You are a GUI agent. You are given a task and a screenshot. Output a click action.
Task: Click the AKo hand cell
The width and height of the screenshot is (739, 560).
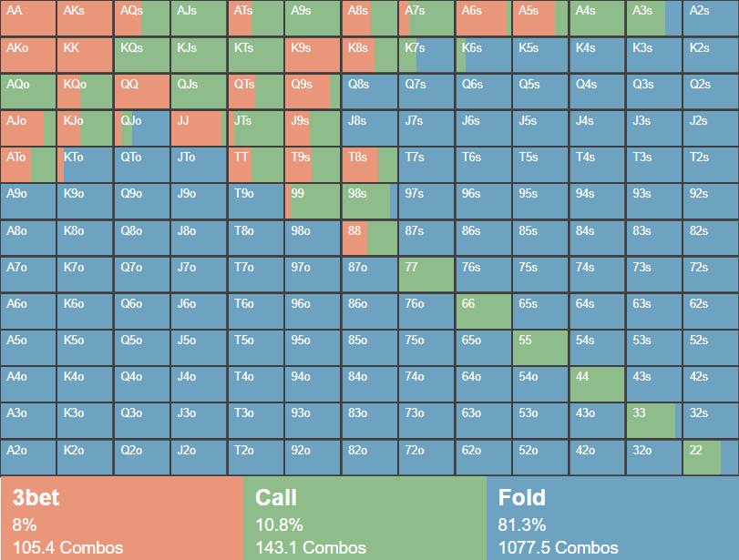pyautogui.click(x=28, y=55)
